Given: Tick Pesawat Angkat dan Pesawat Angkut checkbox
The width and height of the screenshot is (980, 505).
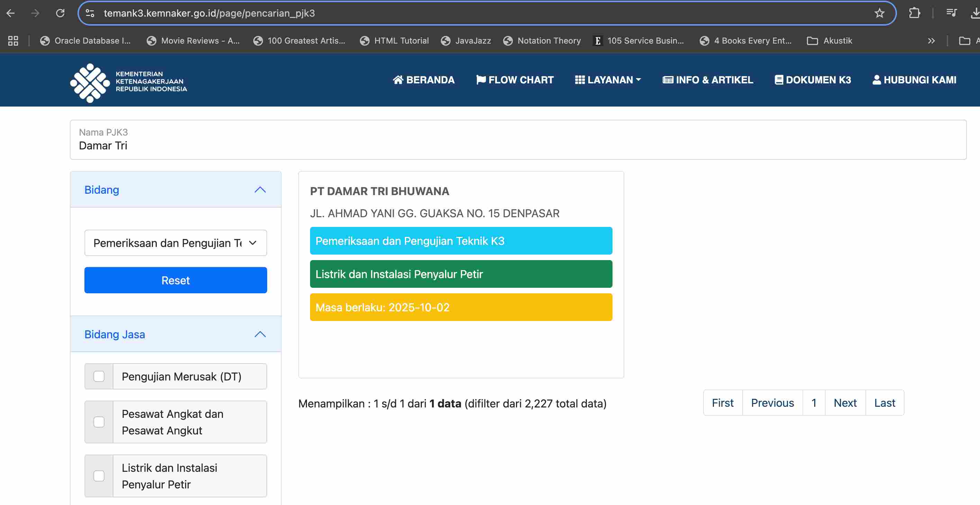Looking at the screenshot, I should point(99,422).
